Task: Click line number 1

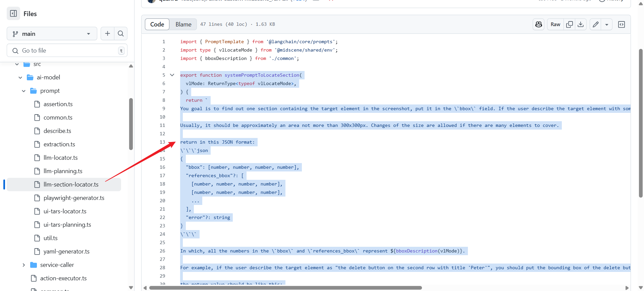Action: 164,42
